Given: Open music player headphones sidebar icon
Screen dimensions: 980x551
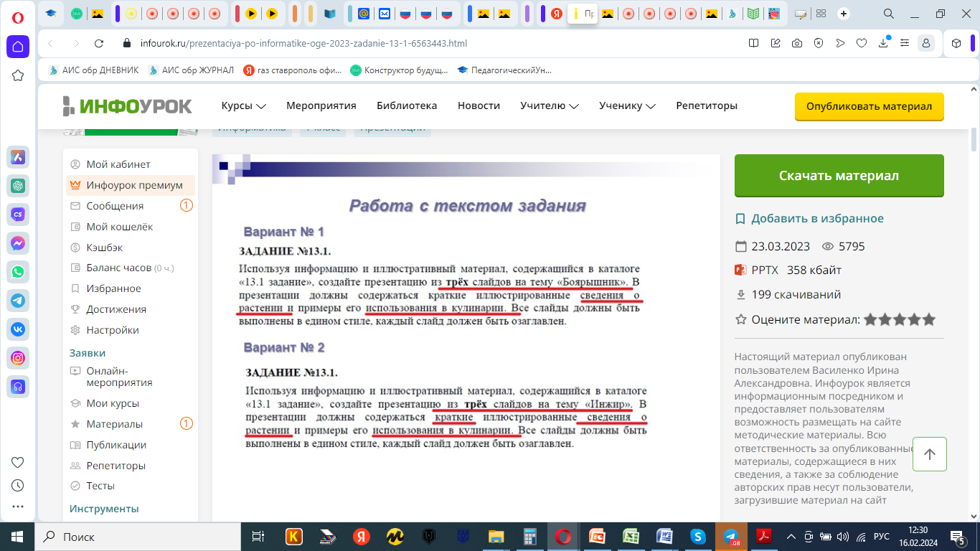Looking at the screenshot, I should [18, 387].
